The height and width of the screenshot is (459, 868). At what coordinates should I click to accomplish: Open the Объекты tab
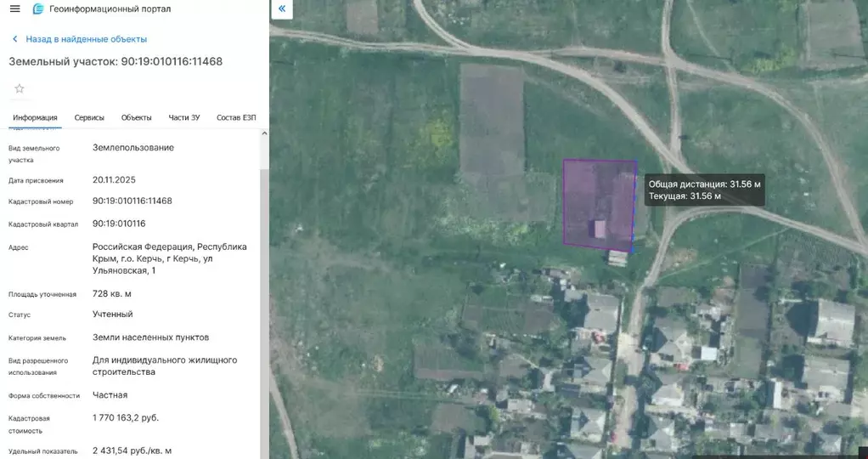pyautogui.click(x=136, y=117)
